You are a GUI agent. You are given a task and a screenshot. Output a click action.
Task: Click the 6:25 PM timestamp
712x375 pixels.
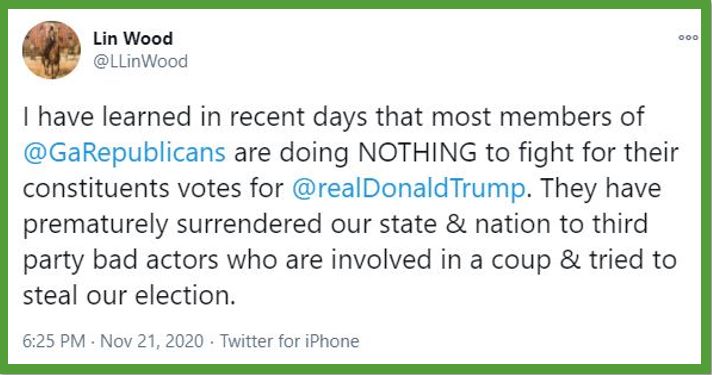[x=54, y=341]
